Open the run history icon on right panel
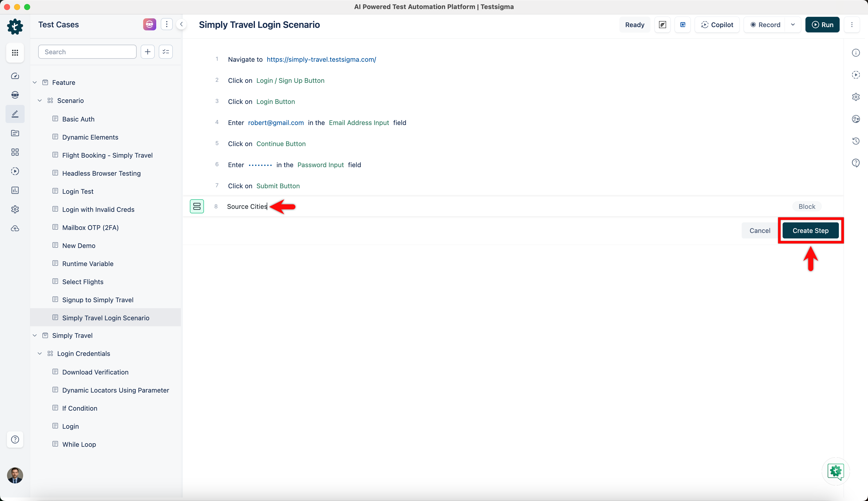 (856, 141)
